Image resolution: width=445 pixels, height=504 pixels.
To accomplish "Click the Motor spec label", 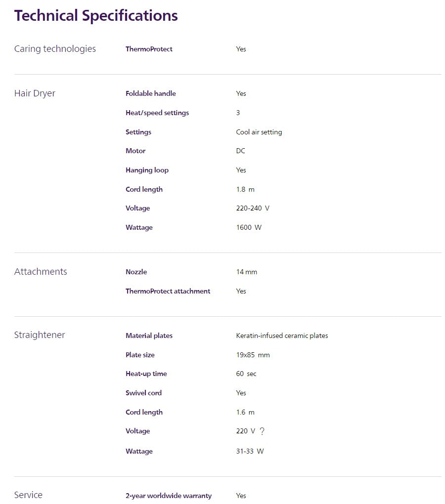I will click(135, 151).
